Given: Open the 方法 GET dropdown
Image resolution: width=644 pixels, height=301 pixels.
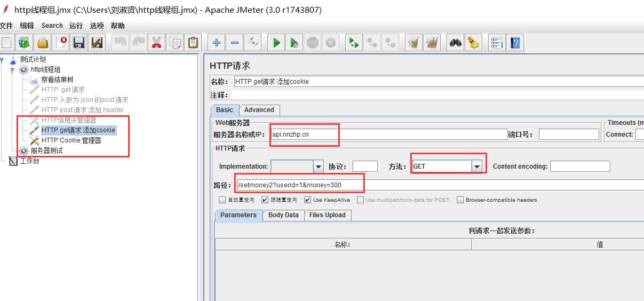Looking at the screenshot, I should (476, 167).
